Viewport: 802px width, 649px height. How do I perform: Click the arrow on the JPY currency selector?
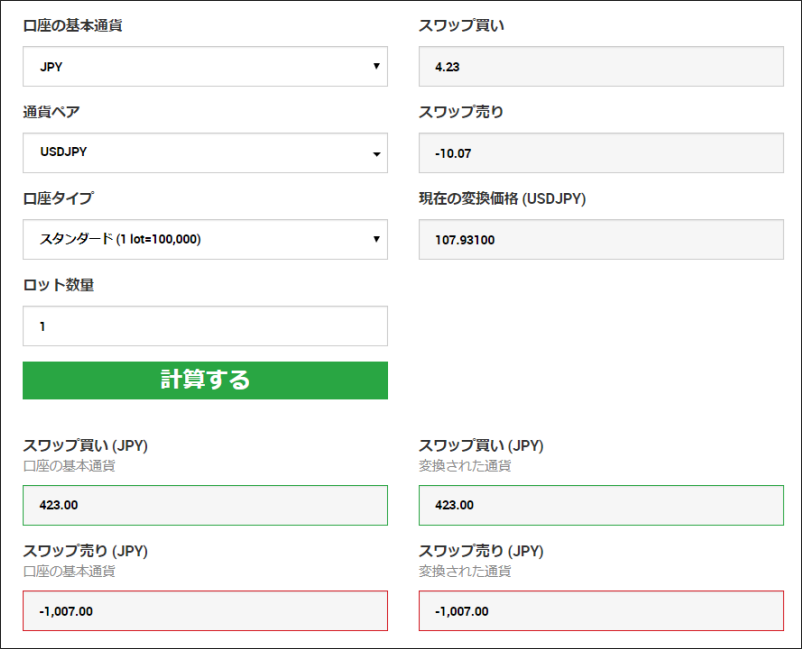[x=376, y=66]
